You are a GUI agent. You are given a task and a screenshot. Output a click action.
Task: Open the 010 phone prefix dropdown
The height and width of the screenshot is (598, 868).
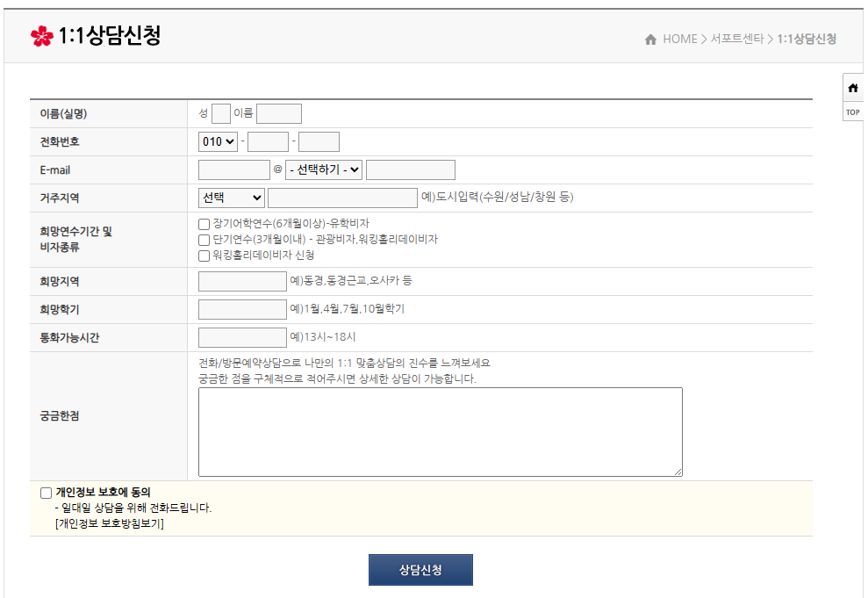pos(219,141)
